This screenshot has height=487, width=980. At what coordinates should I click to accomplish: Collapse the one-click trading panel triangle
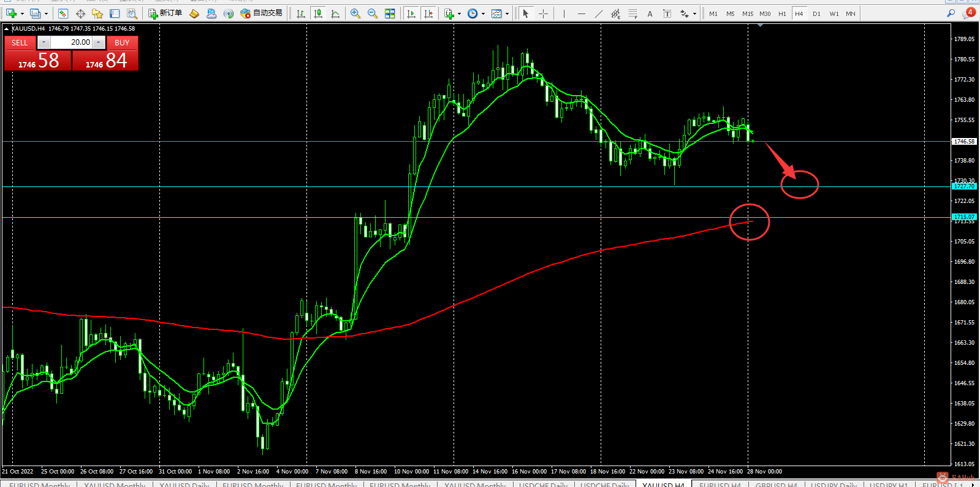pyautogui.click(x=6, y=29)
